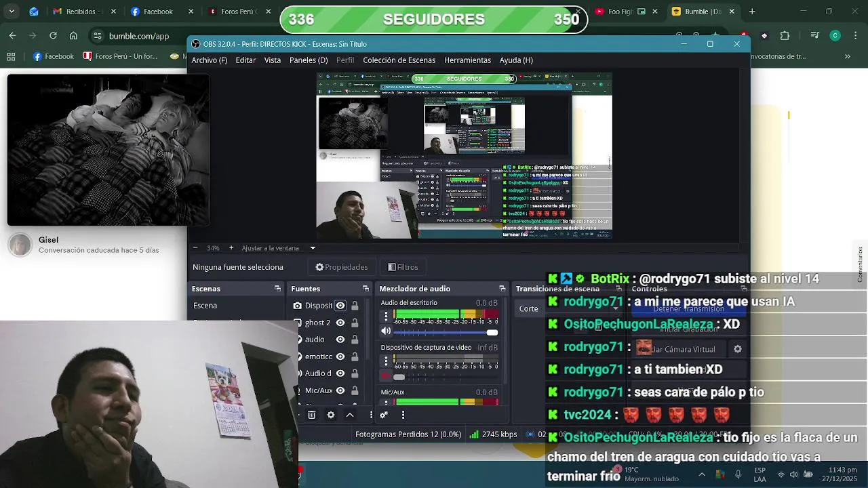Open taskbar volume control
Screen dimensions: 868x488
794,474
